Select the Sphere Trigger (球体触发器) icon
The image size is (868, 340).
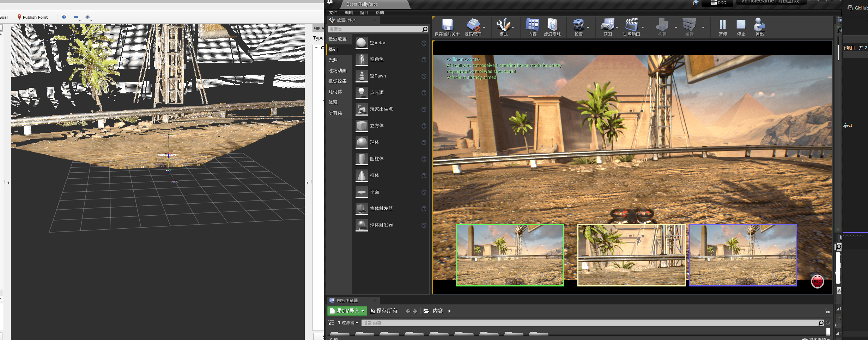tap(362, 225)
